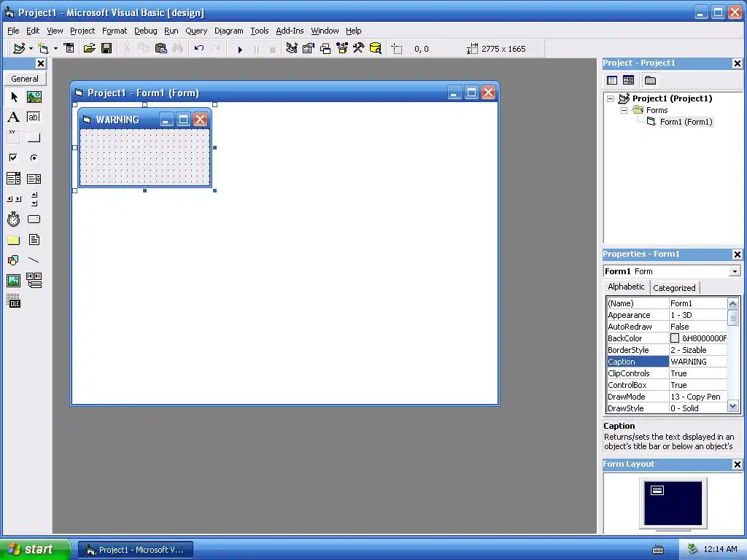Viewport: 747px width, 560px height.
Task: Collapse the Forms folder node
Action: pyautogui.click(x=624, y=110)
